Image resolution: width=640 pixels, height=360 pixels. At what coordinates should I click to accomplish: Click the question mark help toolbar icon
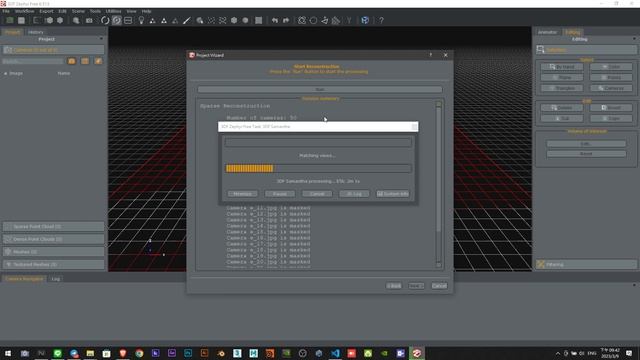(x=381, y=20)
